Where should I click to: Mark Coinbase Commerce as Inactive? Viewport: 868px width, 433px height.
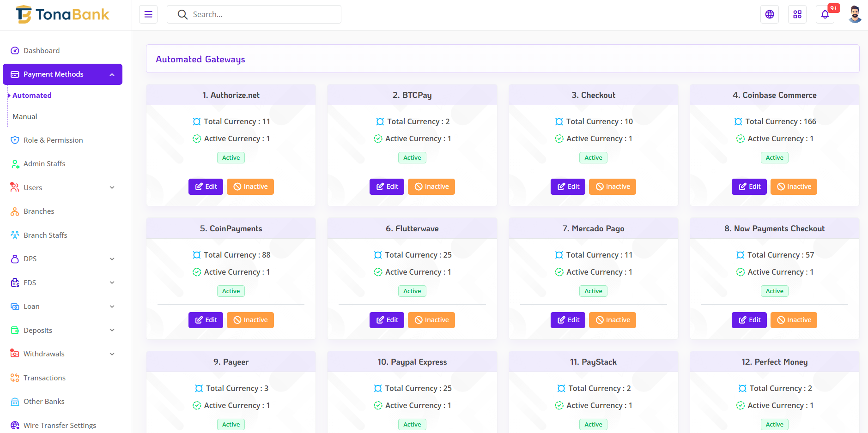pyautogui.click(x=794, y=186)
